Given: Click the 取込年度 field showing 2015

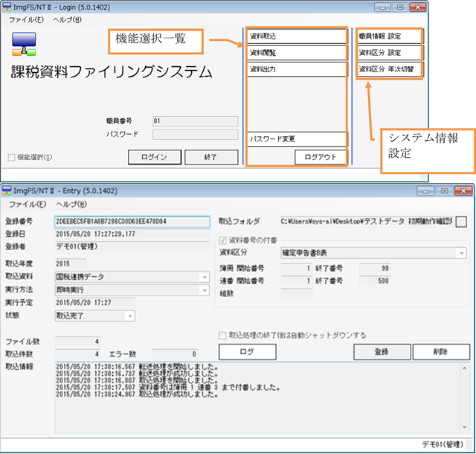Looking at the screenshot, I should (71, 263).
